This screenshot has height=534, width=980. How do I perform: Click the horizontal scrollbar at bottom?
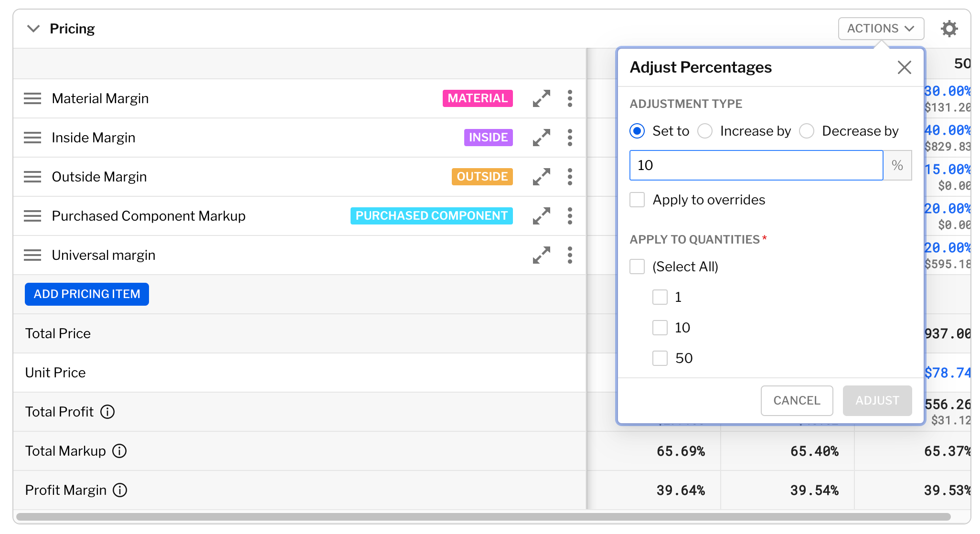(482, 517)
